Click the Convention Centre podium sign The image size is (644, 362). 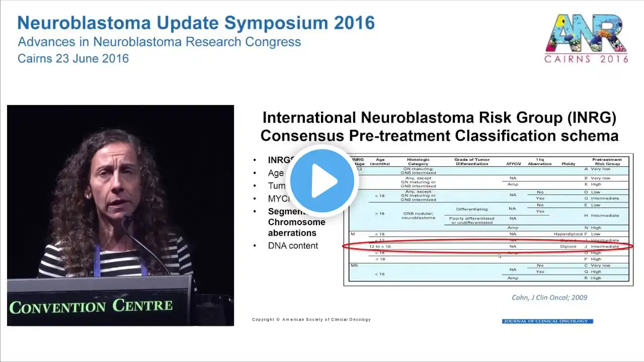91,306
